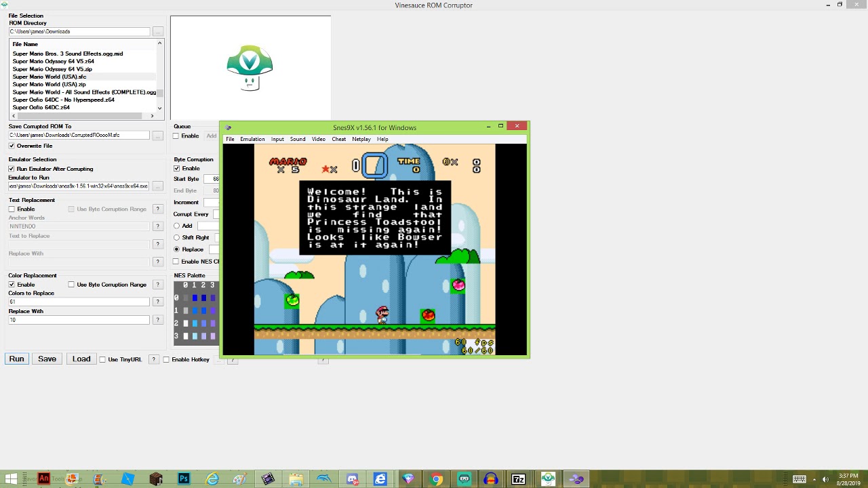Check the Use TinyURL checkbox
The height and width of the screenshot is (488, 868).
coord(102,359)
